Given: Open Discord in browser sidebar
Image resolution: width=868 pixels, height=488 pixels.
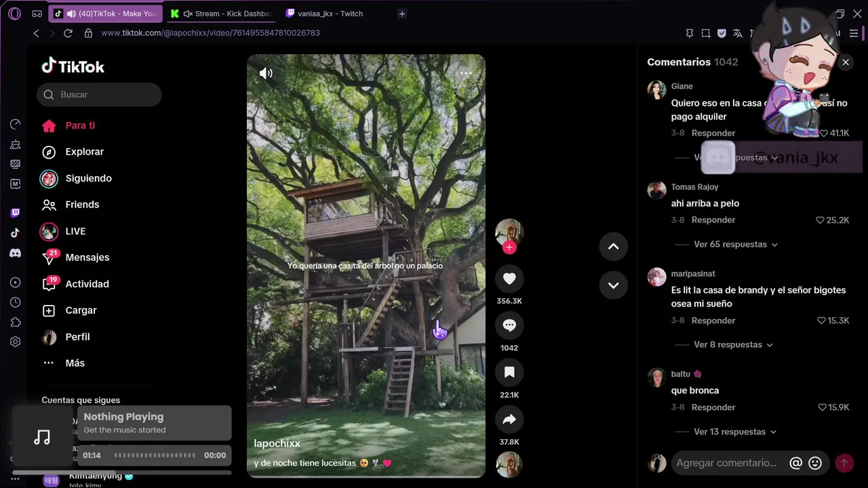Looking at the screenshot, I should [15, 253].
